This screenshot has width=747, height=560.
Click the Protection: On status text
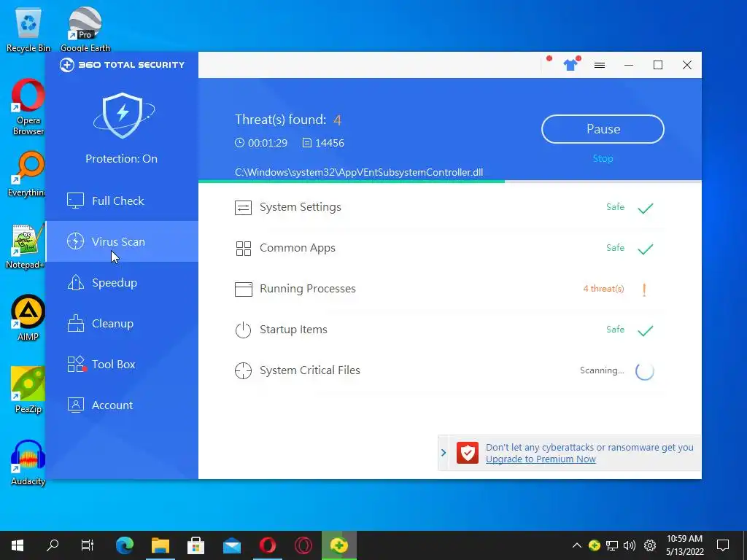122,158
